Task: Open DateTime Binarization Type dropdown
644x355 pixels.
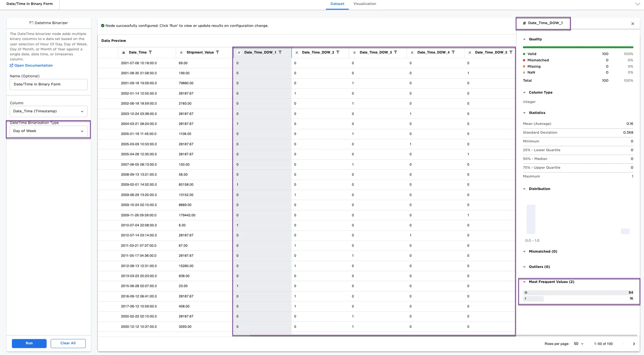Action: click(48, 131)
